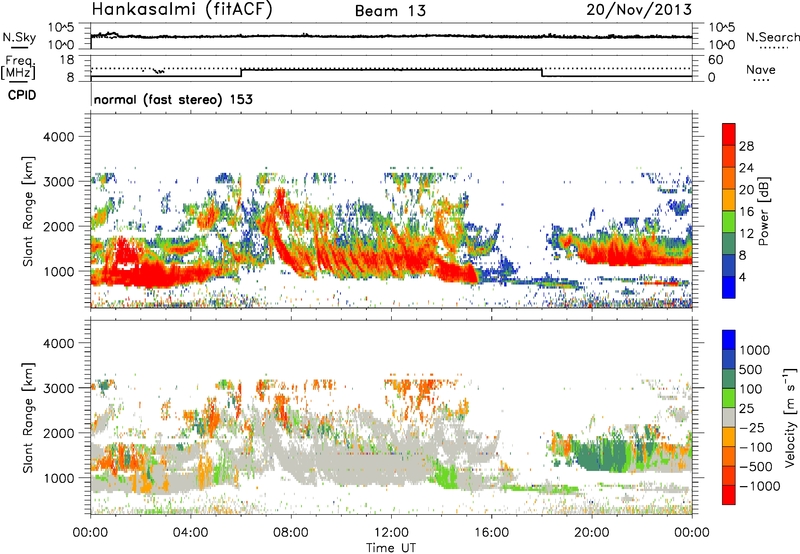Click the left '10^5' noise axis value
800x554 pixels.
pyautogui.click(x=62, y=27)
